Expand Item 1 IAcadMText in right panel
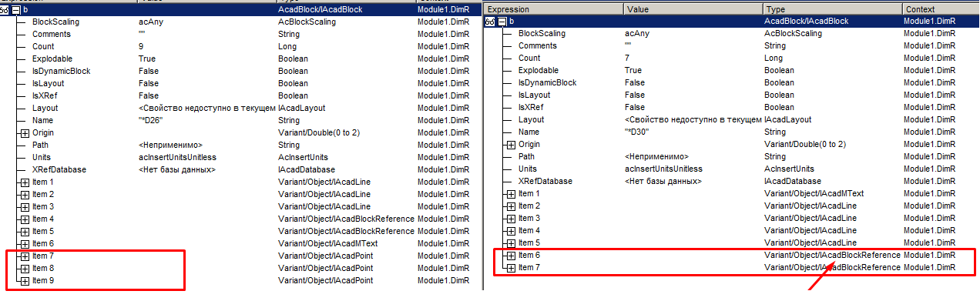 point(511,193)
